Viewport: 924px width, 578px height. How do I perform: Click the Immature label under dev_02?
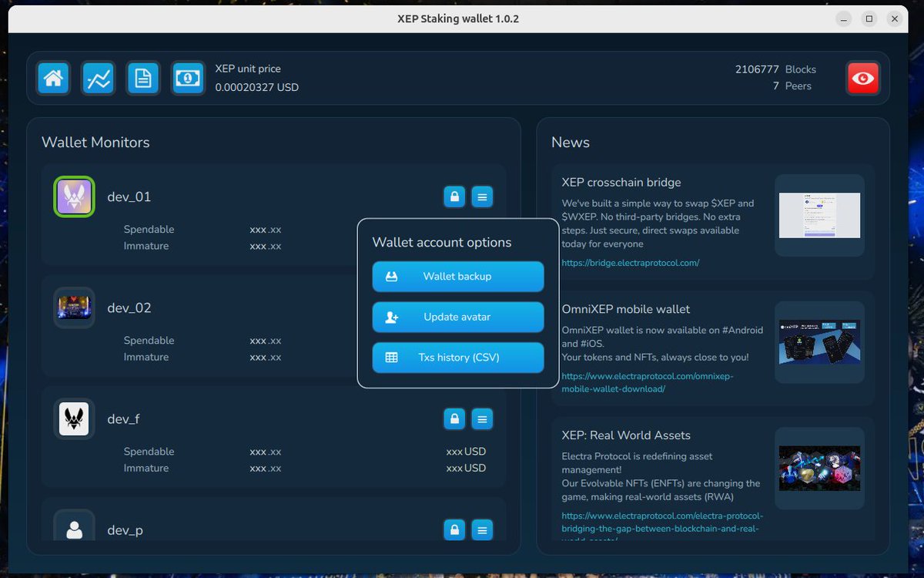(146, 357)
